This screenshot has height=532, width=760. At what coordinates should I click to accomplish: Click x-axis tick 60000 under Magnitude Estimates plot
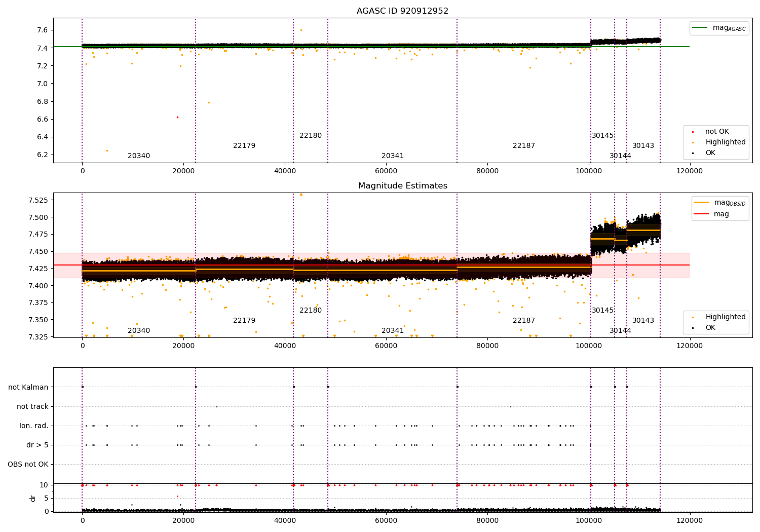click(x=386, y=346)
